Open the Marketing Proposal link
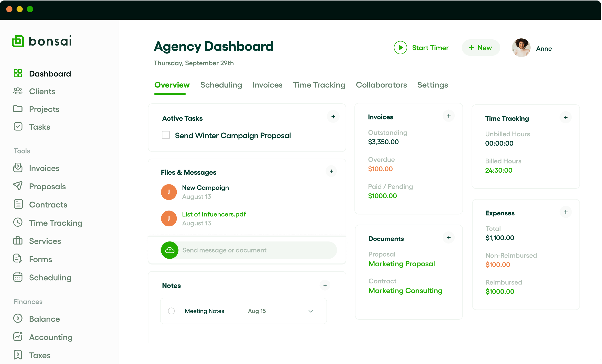Viewport: 602px width, 364px height. coord(402,264)
